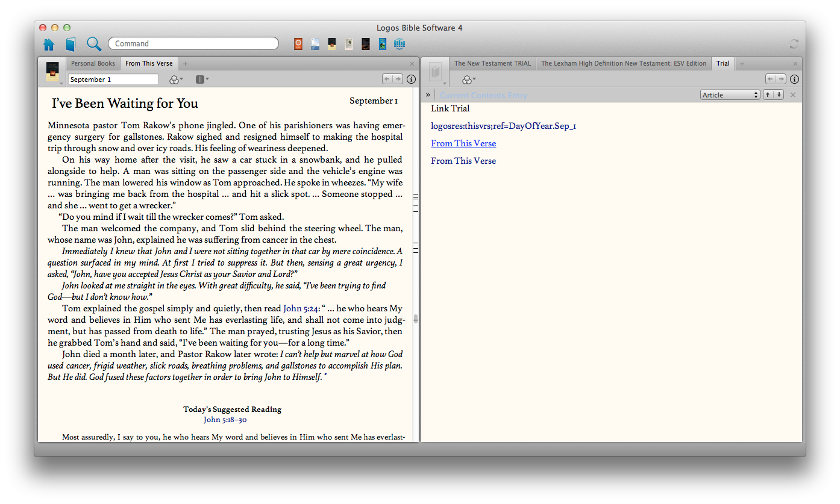Viewport: 840px width, 504px height.
Task: Click the Today's Suggested Reading heading
Action: 232,409
